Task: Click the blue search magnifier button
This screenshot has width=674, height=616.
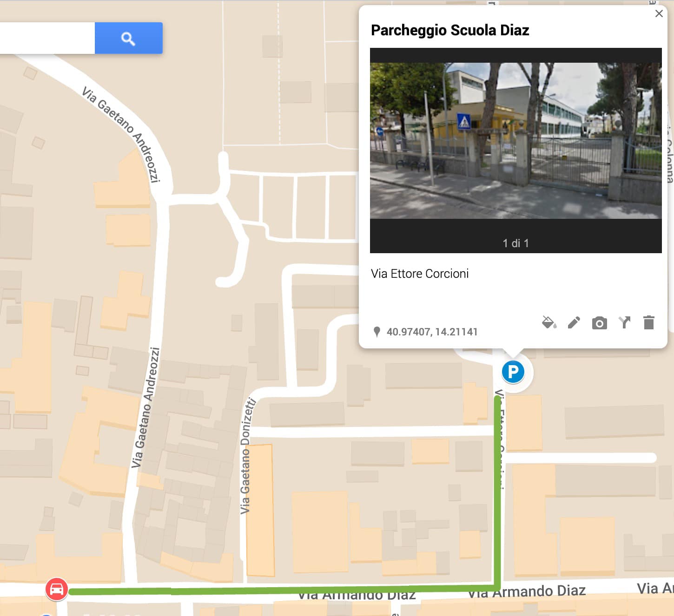Action: point(129,38)
